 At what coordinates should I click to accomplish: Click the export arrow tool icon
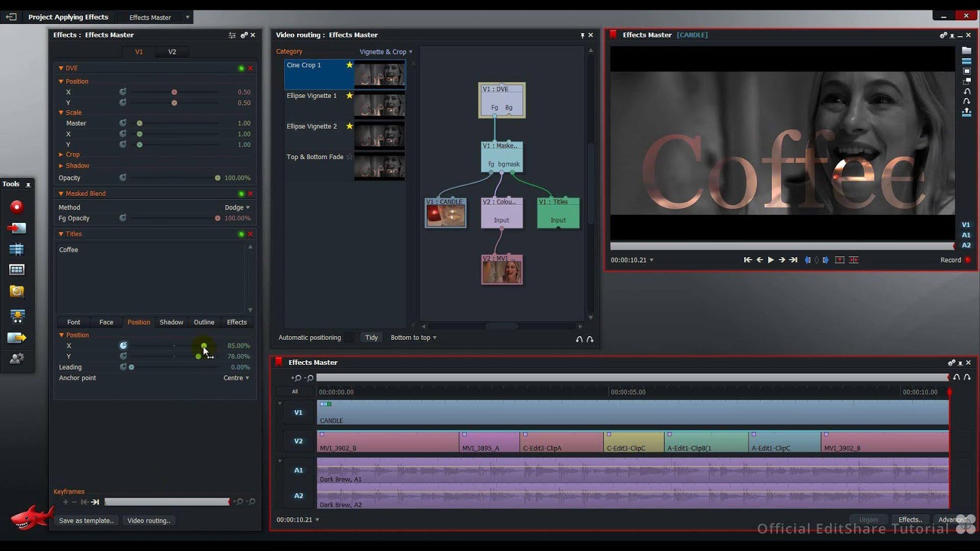17,337
